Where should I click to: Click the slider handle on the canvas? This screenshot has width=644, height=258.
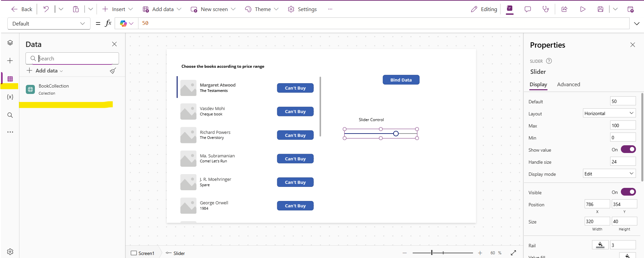[x=396, y=134]
